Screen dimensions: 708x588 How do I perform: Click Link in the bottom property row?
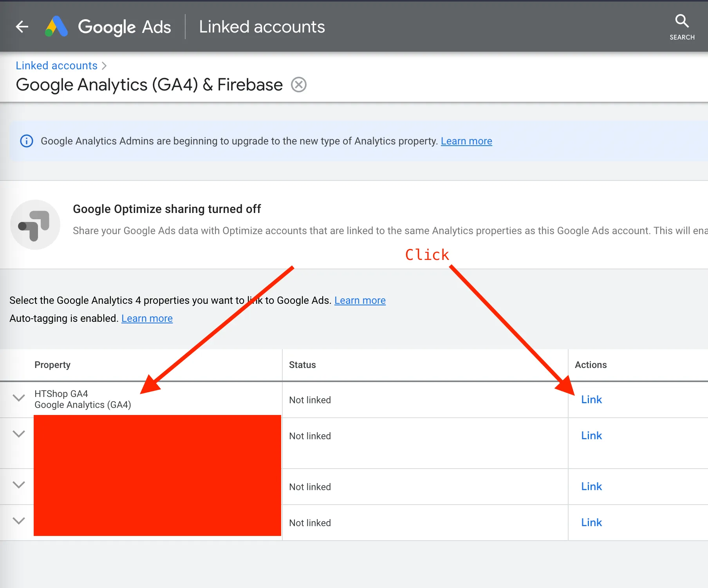[591, 522]
